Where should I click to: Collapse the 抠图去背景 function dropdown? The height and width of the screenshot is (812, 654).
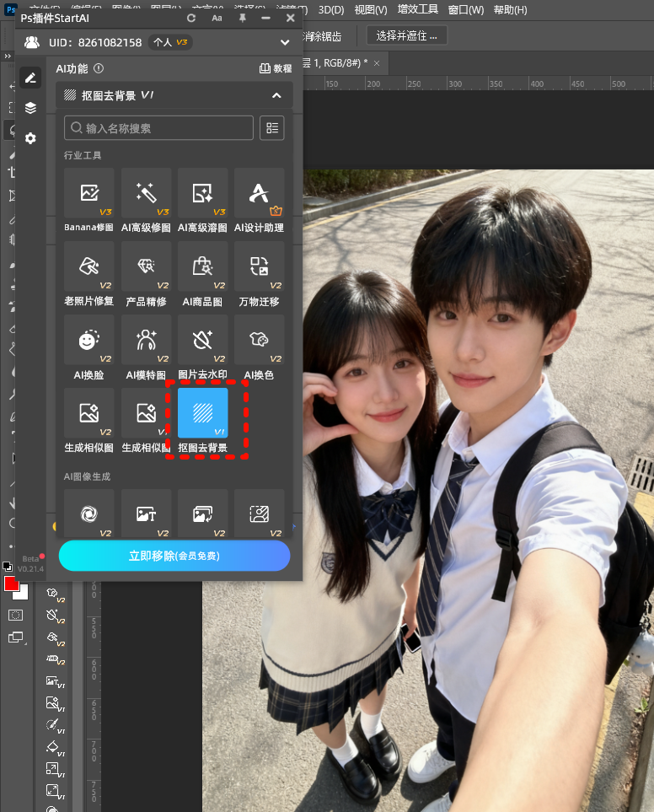276,96
